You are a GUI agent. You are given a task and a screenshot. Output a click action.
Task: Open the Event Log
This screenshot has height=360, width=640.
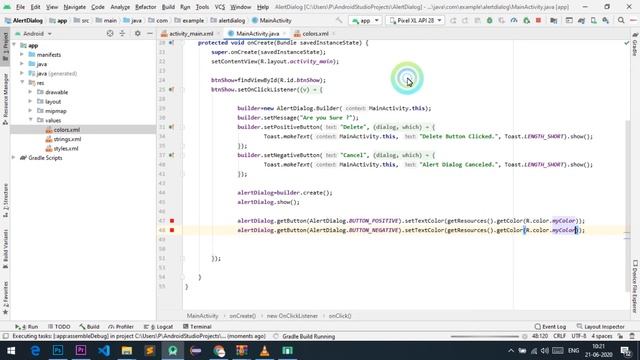pos(550,327)
